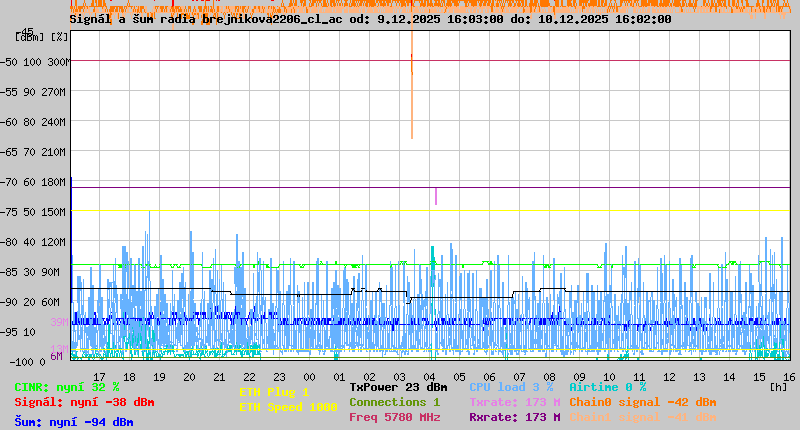Click the Rxrate 173 M legend label
The width and height of the screenshot is (800, 430).
(x=514, y=417)
